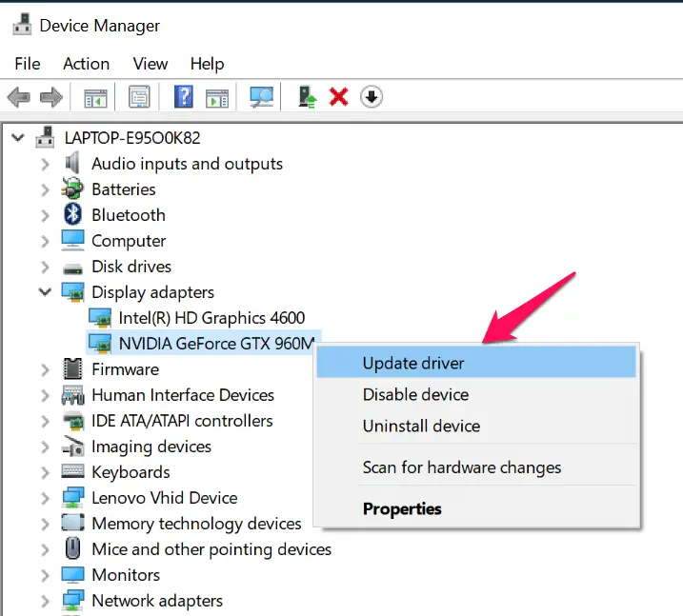Expand the Network adapters category
The width and height of the screenshot is (683, 616).
point(45,601)
